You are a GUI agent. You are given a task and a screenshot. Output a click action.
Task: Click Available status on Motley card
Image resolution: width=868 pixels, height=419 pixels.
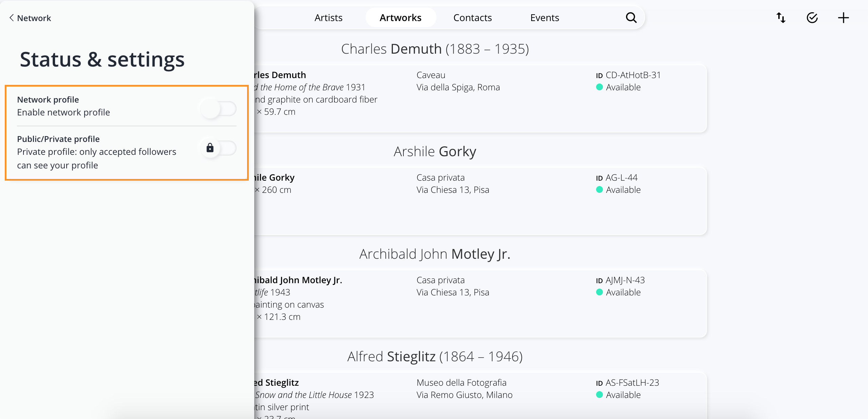click(x=619, y=292)
